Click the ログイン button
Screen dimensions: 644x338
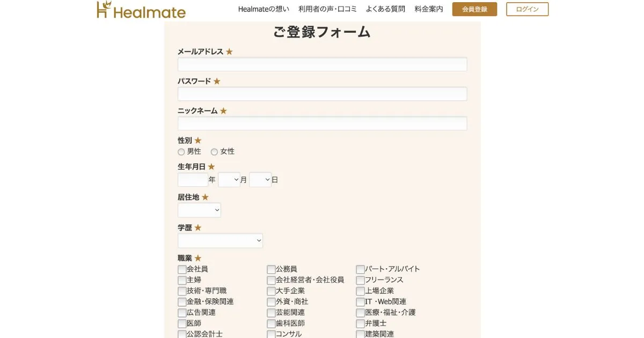pyautogui.click(x=527, y=9)
